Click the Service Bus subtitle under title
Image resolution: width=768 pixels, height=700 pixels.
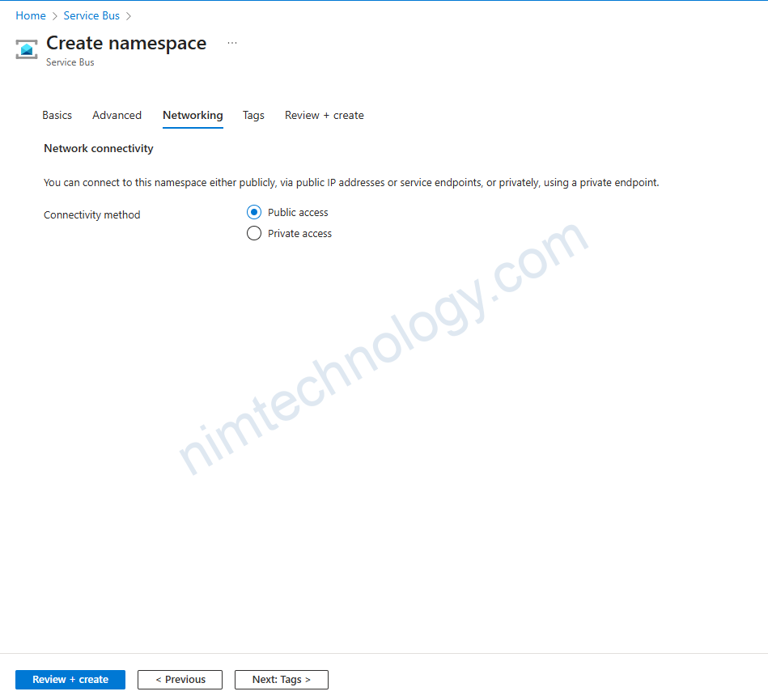pos(70,62)
